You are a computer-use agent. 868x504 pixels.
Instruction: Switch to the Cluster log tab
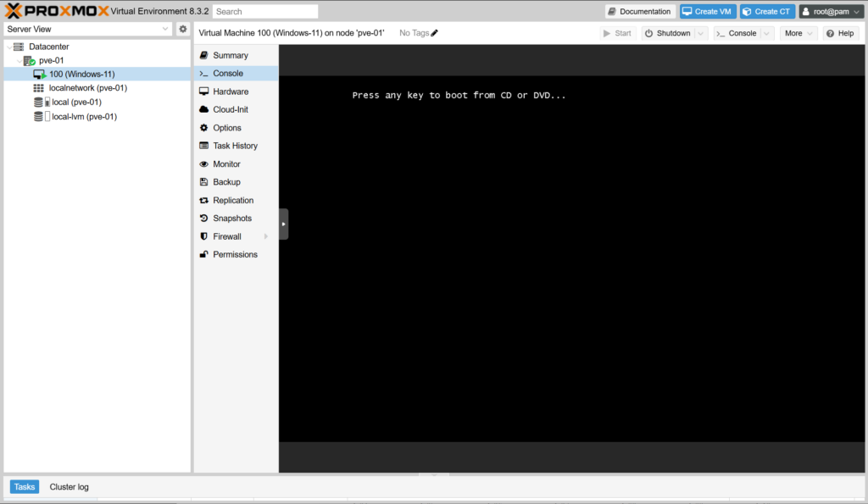tap(69, 487)
